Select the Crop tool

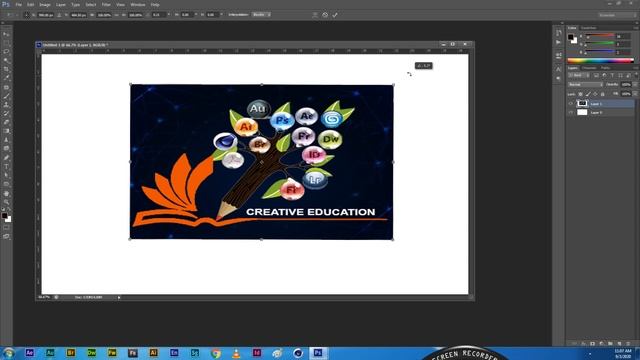(x=6, y=69)
